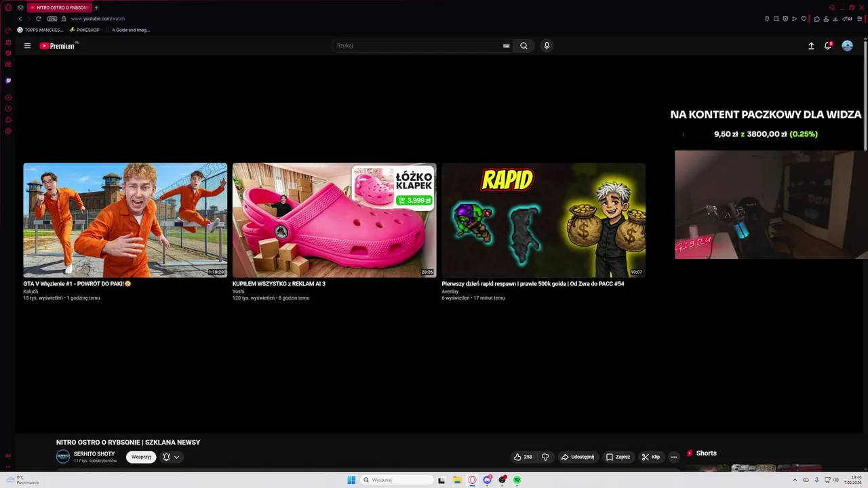Viewport: 868px width, 488px height.
Task: Reload the page
Action: [x=39, y=19]
